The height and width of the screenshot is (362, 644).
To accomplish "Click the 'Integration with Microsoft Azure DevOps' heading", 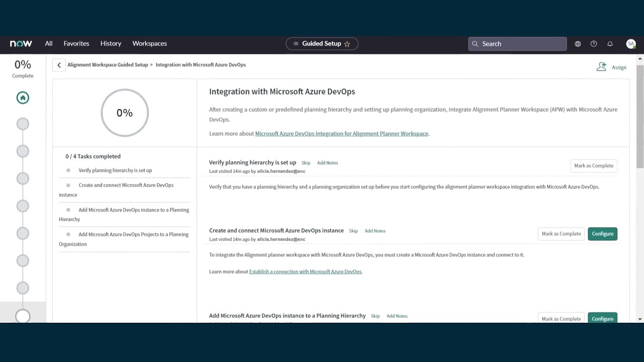I will pyautogui.click(x=282, y=92).
